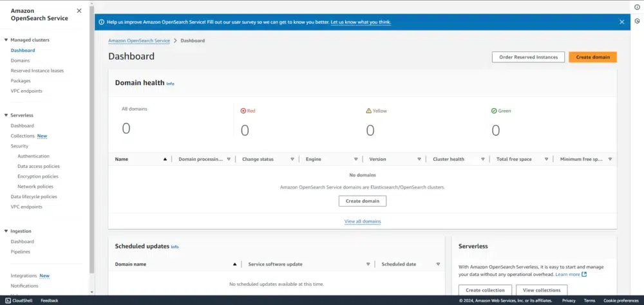Image resolution: width=644 pixels, height=305 pixels.
Task: Sort the domains table by Name
Action: [x=165, y=160]
